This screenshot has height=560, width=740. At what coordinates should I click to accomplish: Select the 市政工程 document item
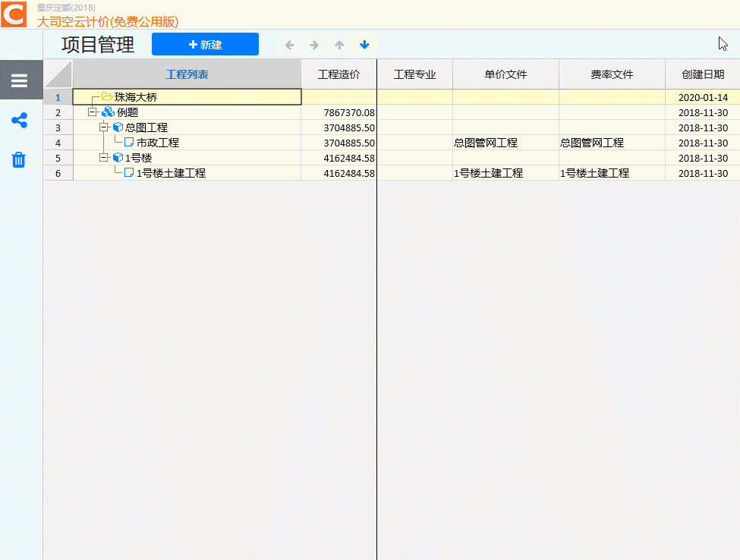pos(157,143)
